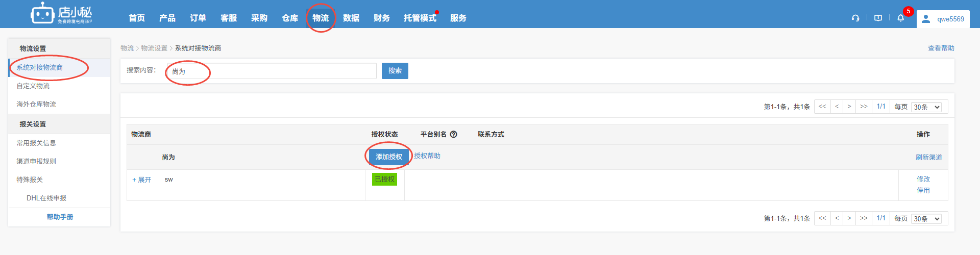The width and height of the screenshot is (980, 255).
Task: Open the 仓库 menu
Action: pos(290,18)
